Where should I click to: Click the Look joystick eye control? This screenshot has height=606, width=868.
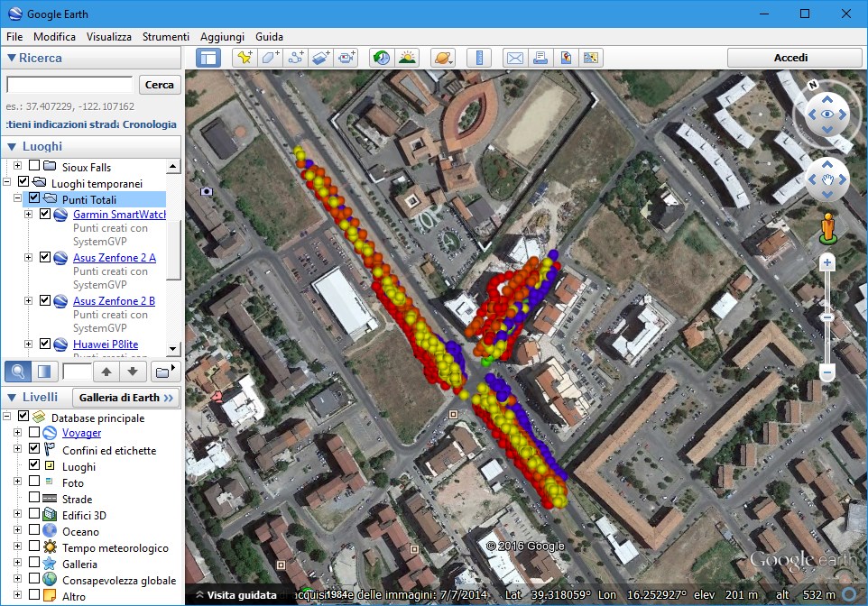(x=827, y=115)
